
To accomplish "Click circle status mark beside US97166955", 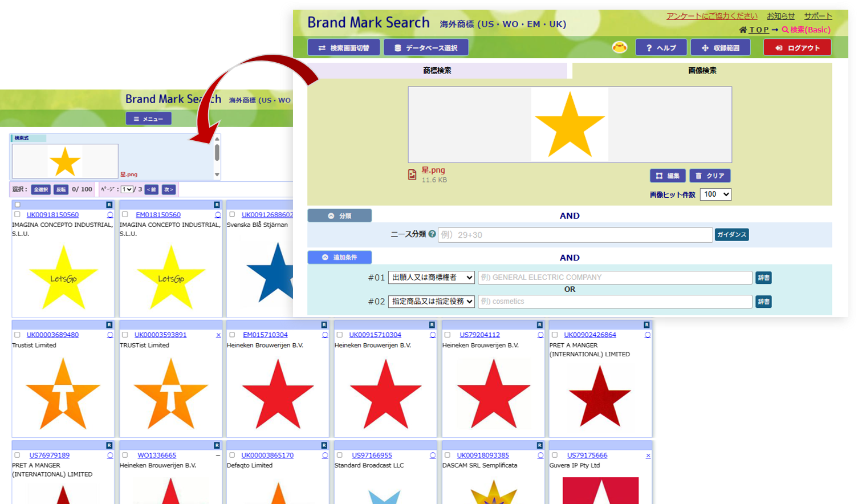I will pyautogui.click(x=433, y=456).
